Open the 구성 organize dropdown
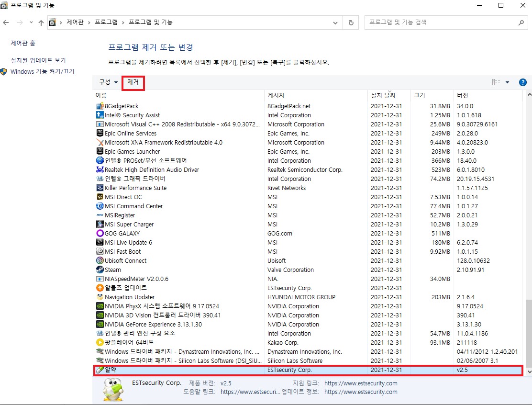The height and width of the screenshot is (405, 532). tap(108, 82)
